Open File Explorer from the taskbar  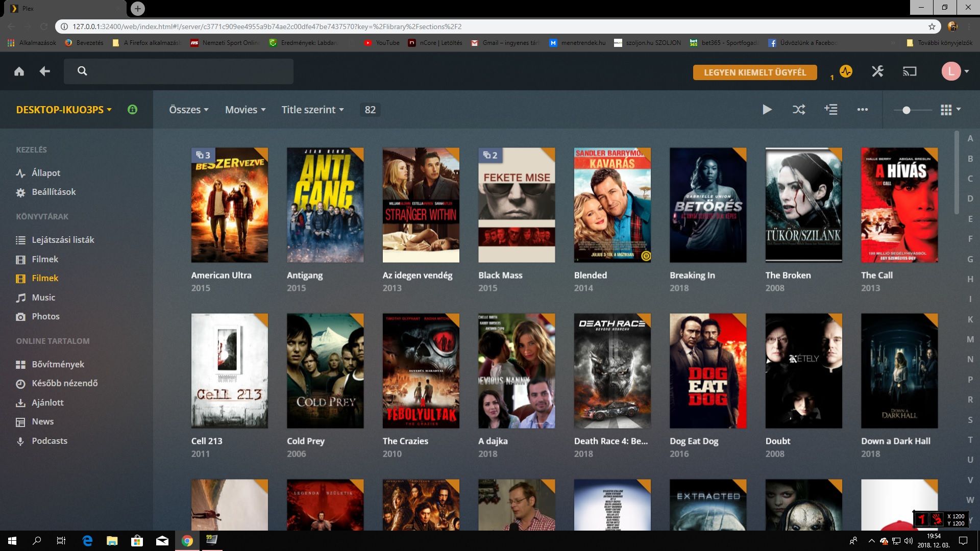pyautogui.click(x=112, y=541)
